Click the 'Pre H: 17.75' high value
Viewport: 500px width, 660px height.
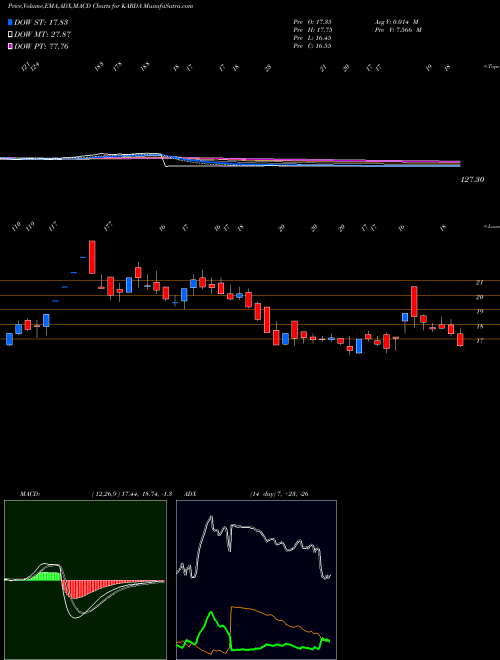[x=312, y=30]
